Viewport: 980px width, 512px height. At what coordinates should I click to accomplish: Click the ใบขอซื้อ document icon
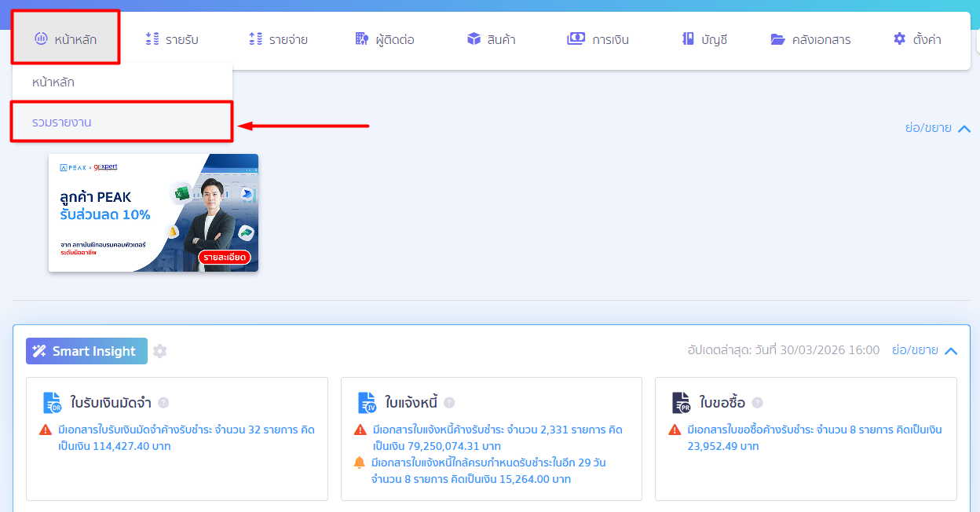tap(682, 403)
